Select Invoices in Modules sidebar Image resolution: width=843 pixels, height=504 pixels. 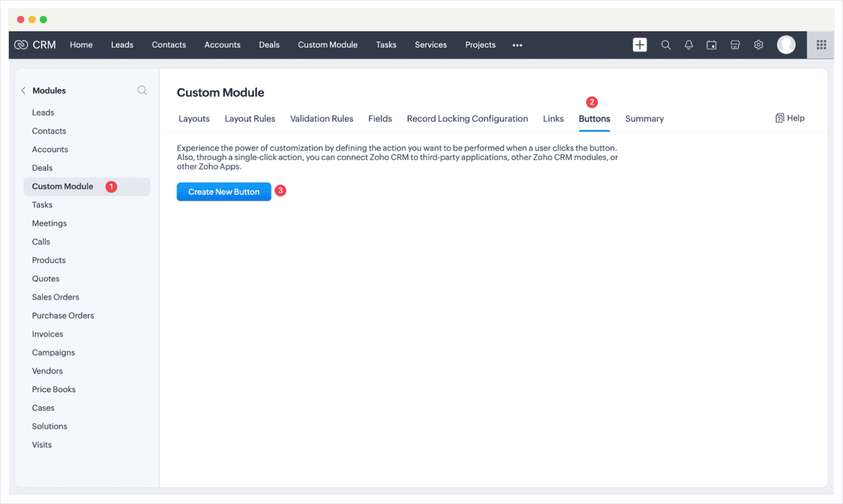click(47, 334)
